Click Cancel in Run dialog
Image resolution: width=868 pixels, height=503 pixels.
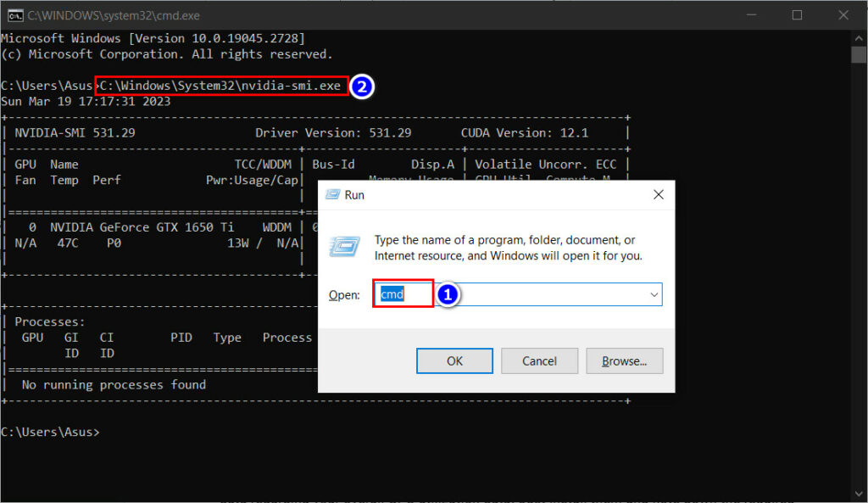(539, 361)
